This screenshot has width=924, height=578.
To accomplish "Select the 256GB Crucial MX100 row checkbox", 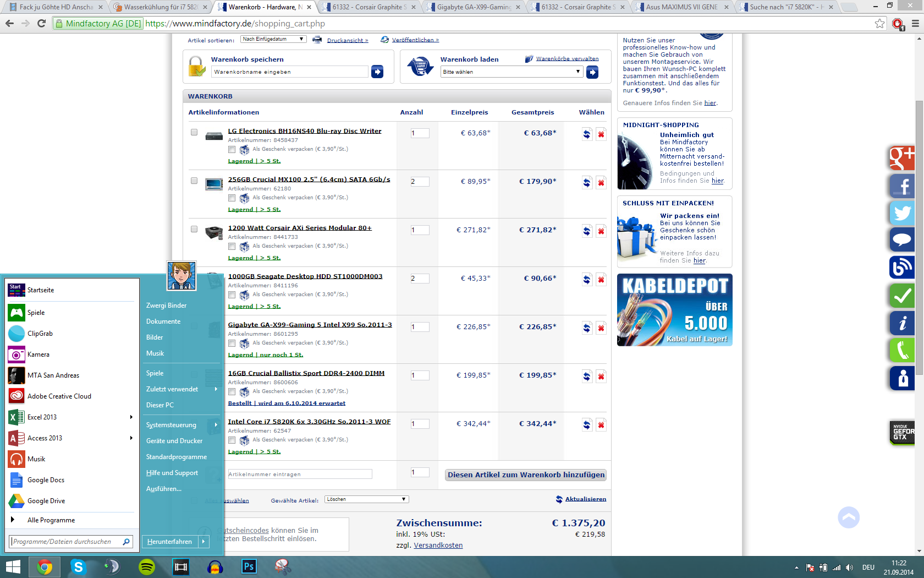I will (x=194, y=181).
